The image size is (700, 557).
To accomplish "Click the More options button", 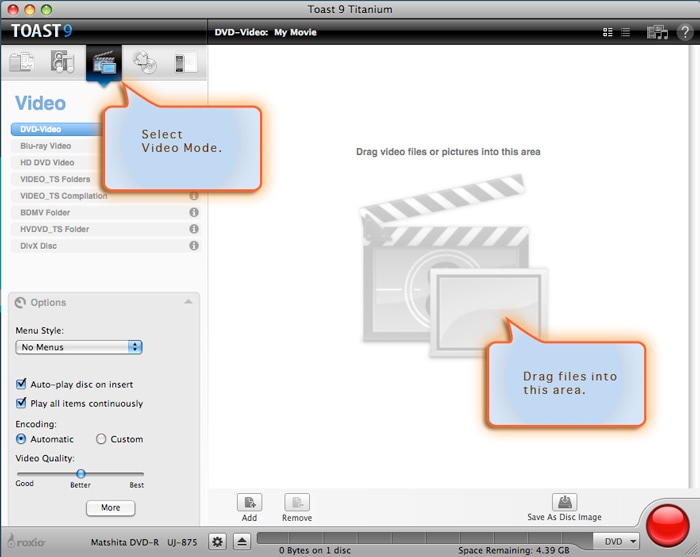I will 110,508.
